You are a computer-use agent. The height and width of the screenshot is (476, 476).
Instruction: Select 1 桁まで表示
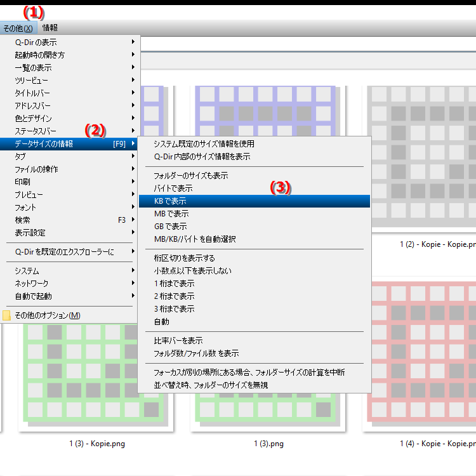255,284
